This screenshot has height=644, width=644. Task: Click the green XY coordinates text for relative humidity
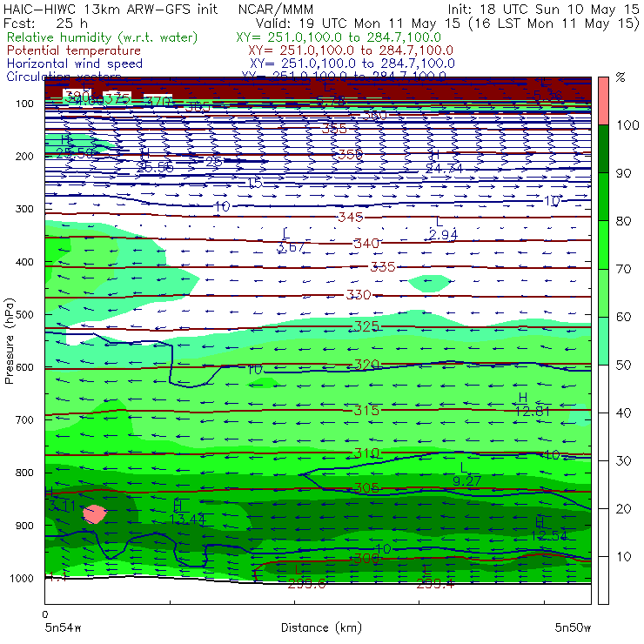pyautogui.click(x=339, y=37)
